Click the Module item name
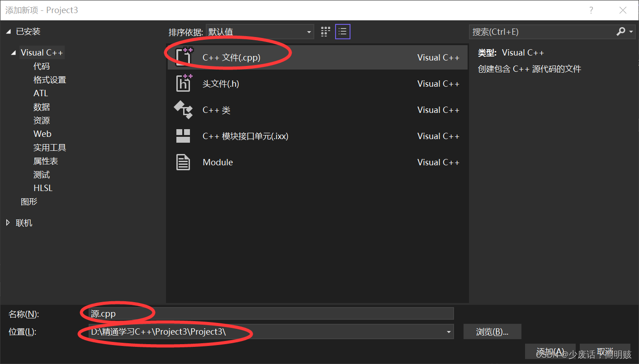Viewport: 639px width, 364px height. coord(218,162)
